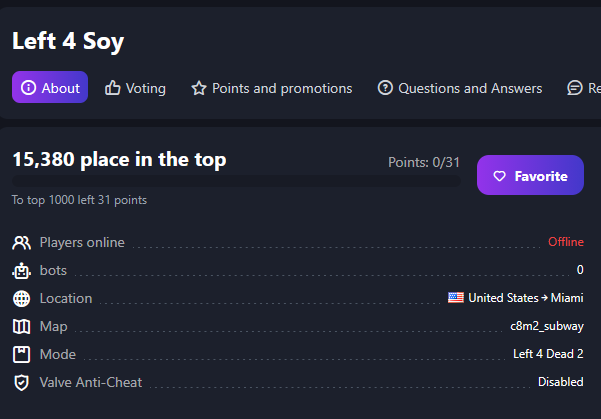601x419 pixels.
Task: Click the Players online people icon
Action: (21, 242)
